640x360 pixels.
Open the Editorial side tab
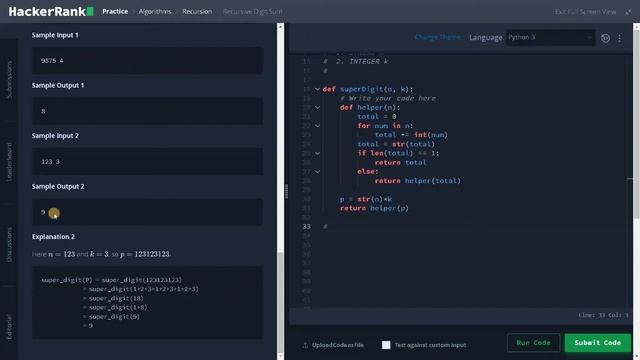pyautogui.click(x=9, y=327)
